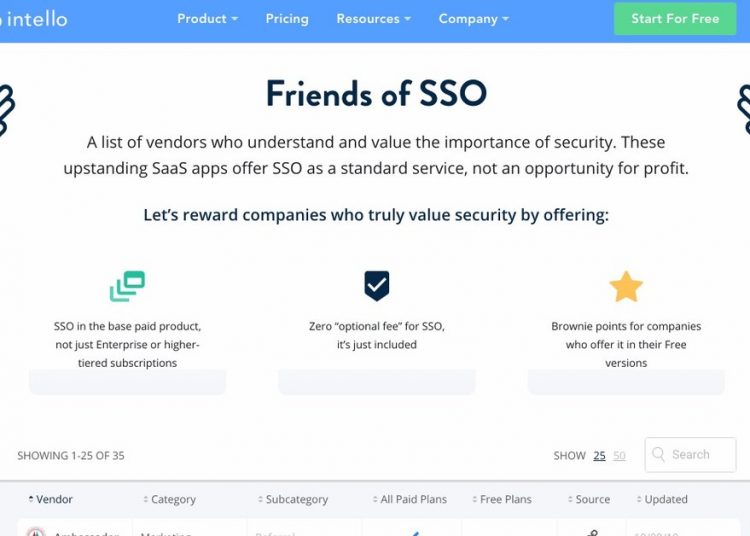This screenshot has width=750, height=536.
Task: Sort table by Category column
Action: pyautogui.click(x=172, y=499)
